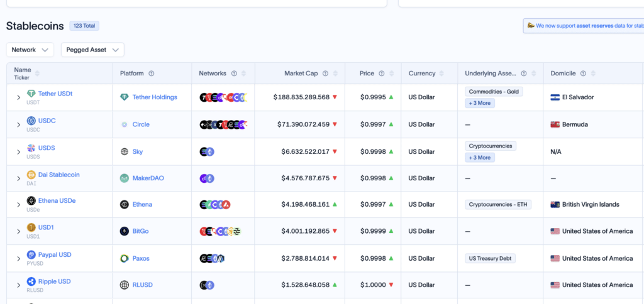
Task: Click the USDC coin logo
Action: (31, 121)
